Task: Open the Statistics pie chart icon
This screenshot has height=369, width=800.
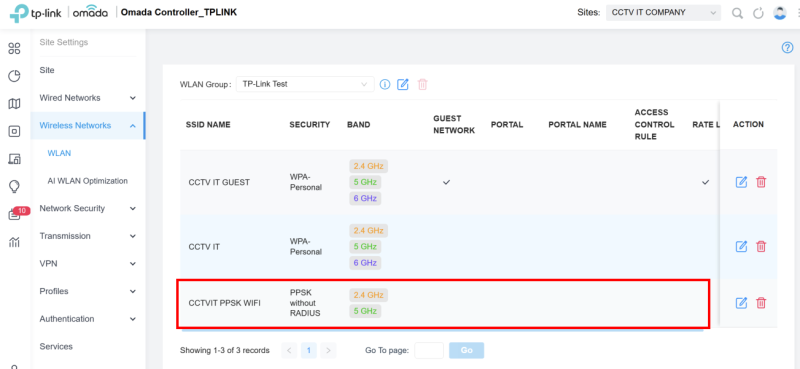Action: tap(14, 77)
